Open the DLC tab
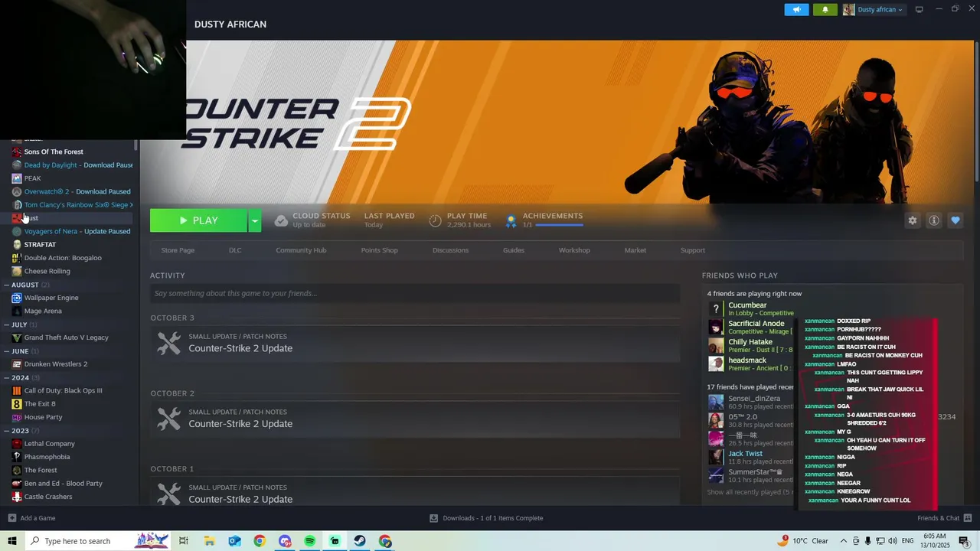 (235, 250)
